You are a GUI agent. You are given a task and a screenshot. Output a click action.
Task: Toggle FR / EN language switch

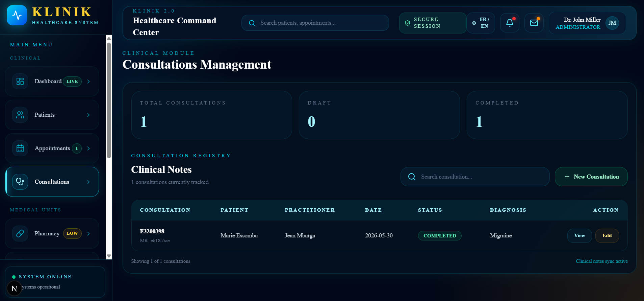(481, 23)
